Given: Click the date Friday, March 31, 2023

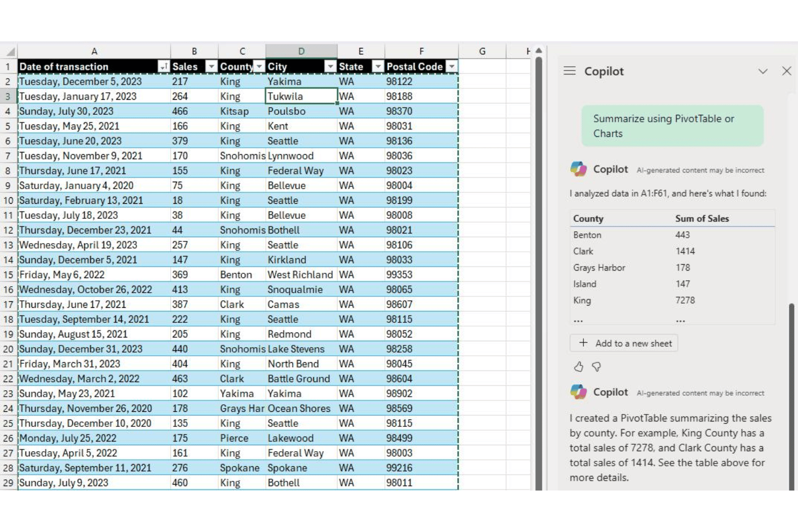Looking at the screenshot, I should [94, 364].
